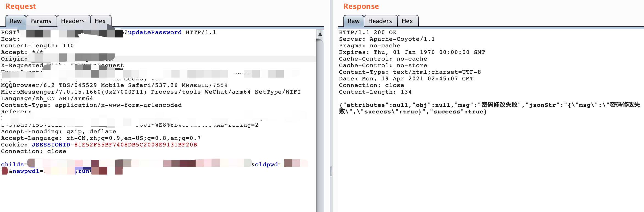Image resolution: width=644 pixels, height=212 pixels.
Task: Click the Request panel heading
Action: click(21, 6)
